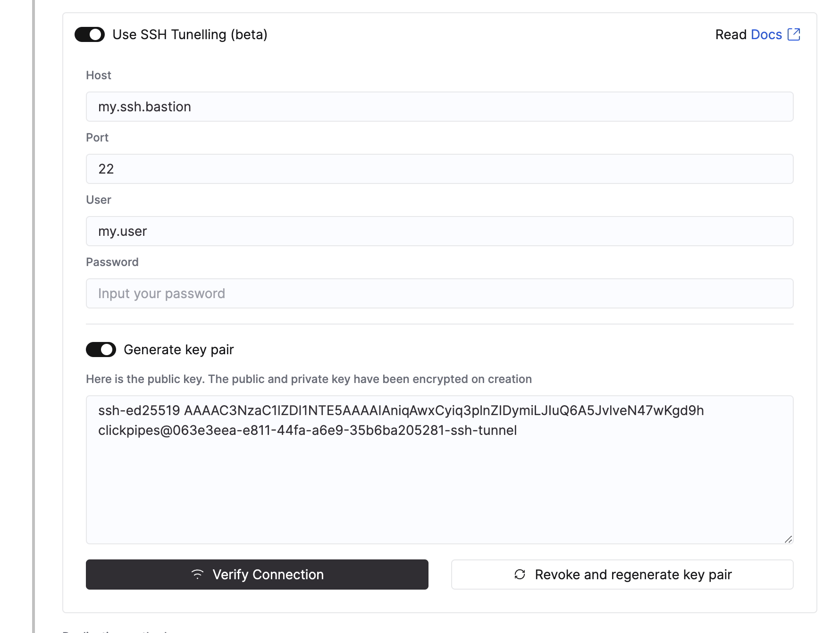
Task: Click the Password label above the input
Action: click(112, 262)
